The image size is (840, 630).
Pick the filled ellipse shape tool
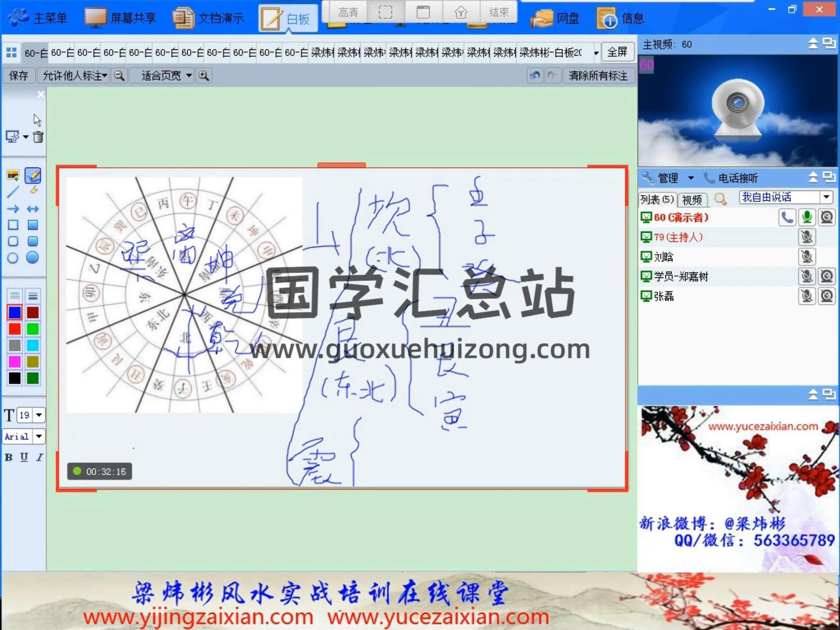32,258
